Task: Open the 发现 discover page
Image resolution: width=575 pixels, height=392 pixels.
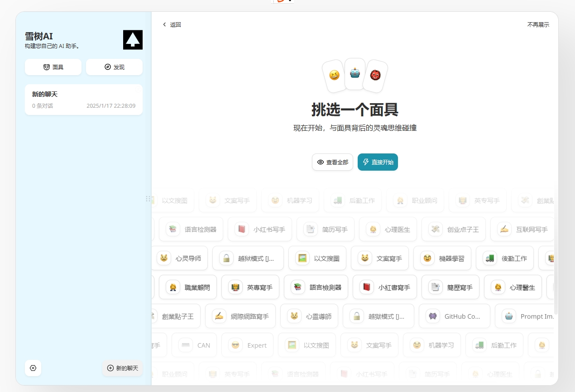Action: 114,67
